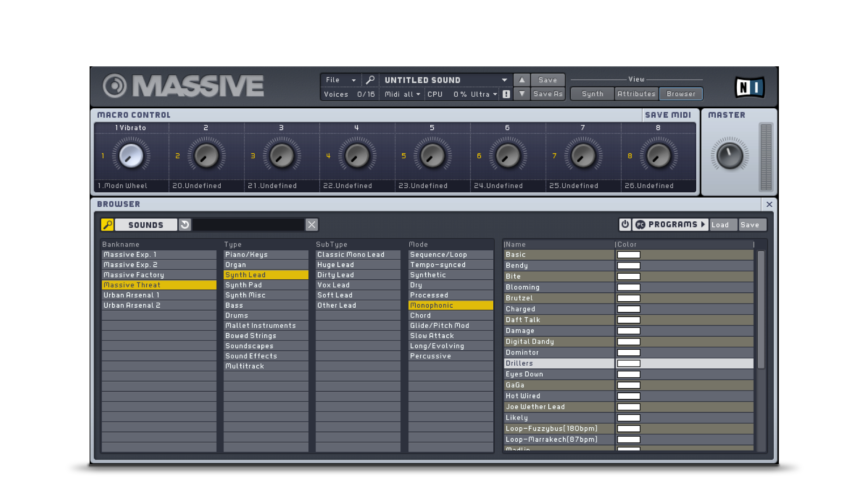Expand the Untitled Sound preset dropdown
Image resolution: width=868 pixels, height=495 pixels.
point(504,80)
